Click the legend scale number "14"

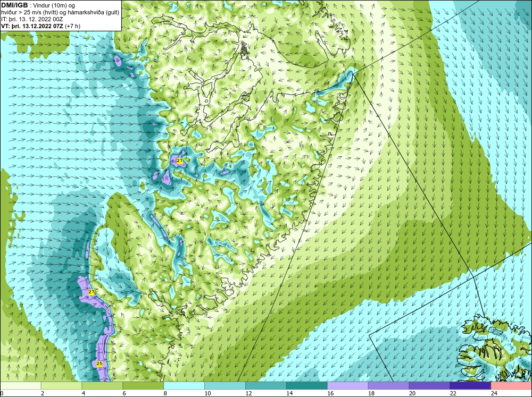tap(289, 393)
